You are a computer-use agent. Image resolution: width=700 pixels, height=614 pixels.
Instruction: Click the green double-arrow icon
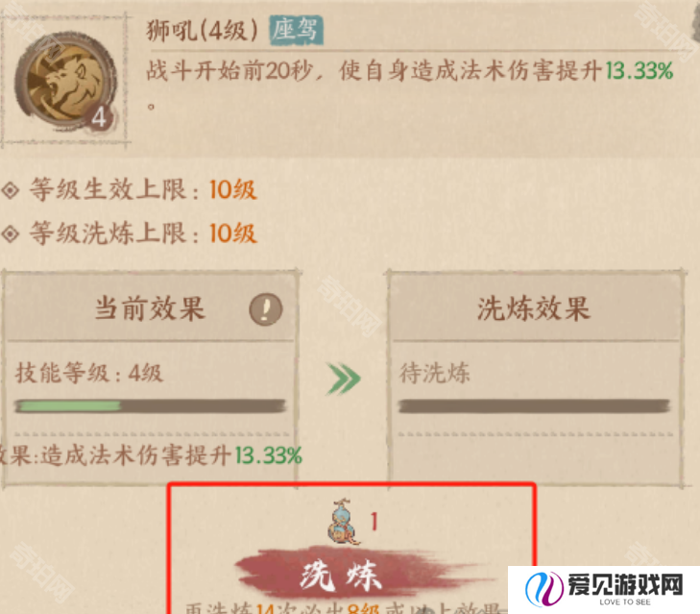343,380
